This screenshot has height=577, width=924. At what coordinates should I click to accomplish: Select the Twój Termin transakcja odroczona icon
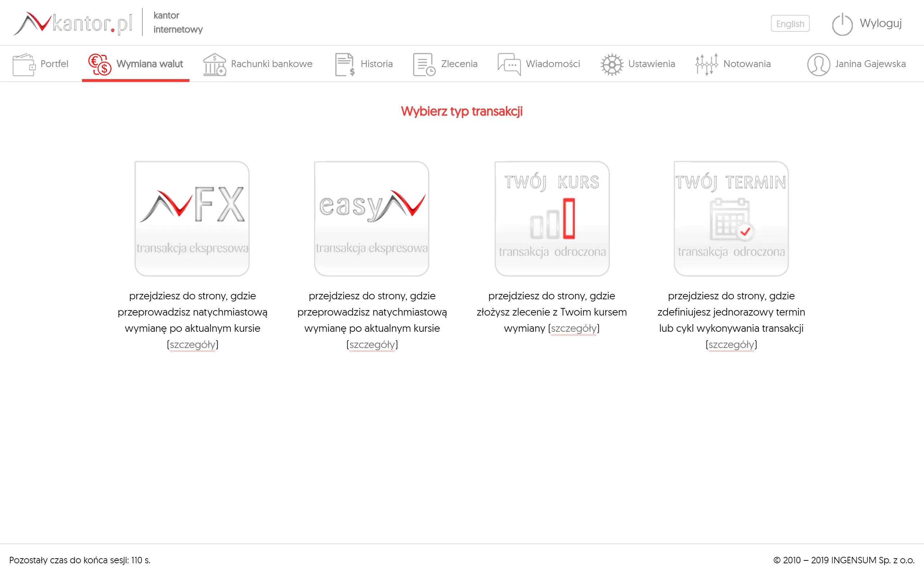pyautogui.click(x=731, y=217)
